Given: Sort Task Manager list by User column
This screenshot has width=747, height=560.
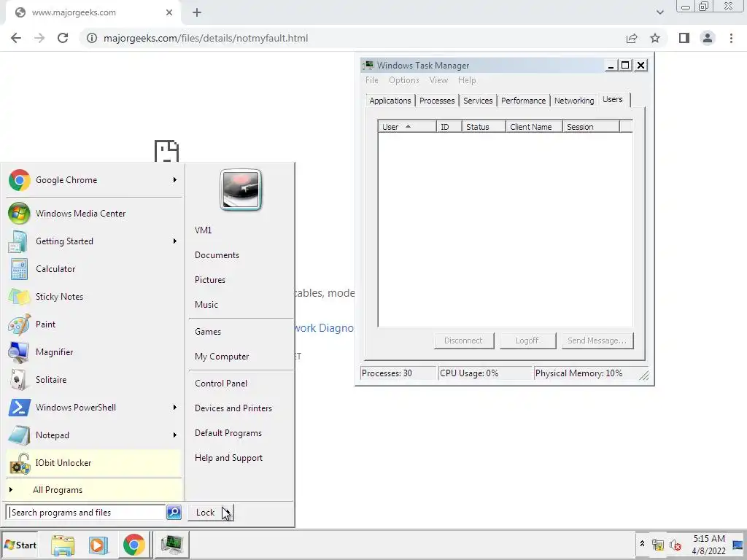Looking at the screenshot, I should [407, 127].
